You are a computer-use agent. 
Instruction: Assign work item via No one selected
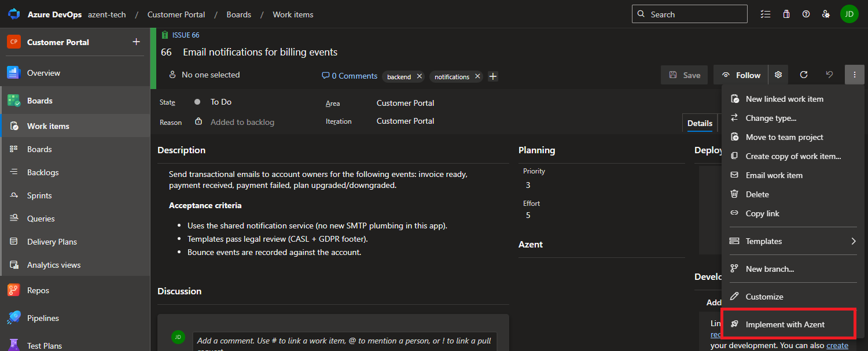pyautogui.click(x=204, y=75)
